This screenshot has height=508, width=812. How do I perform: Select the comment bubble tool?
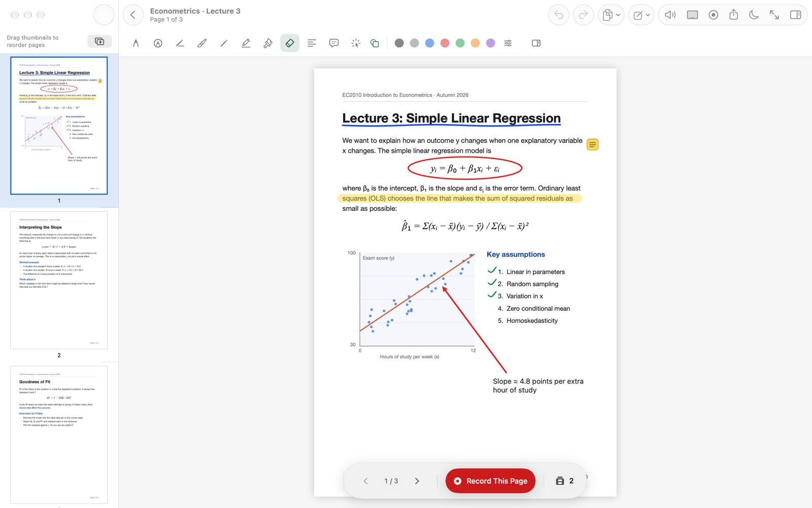(x=334, y=43)
